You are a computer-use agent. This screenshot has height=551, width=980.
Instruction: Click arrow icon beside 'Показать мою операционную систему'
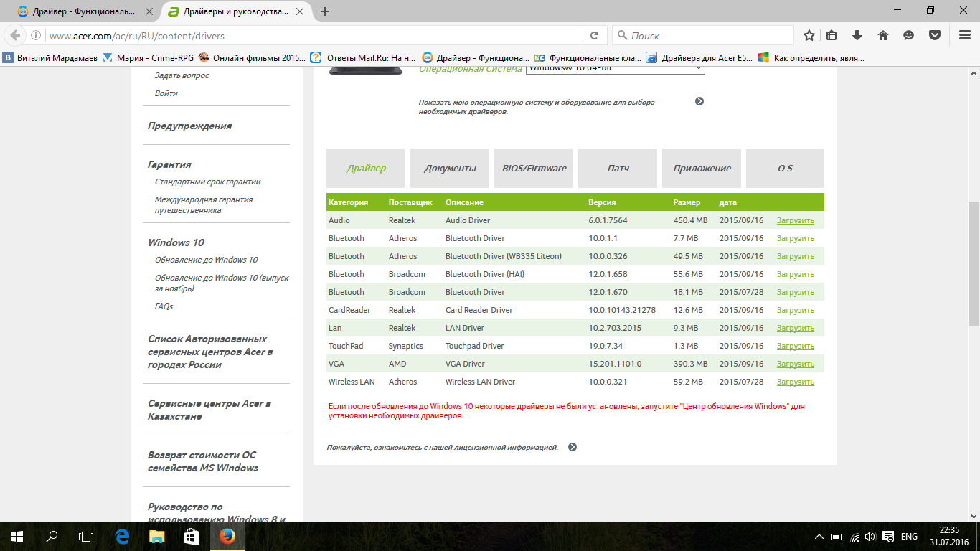click(x=699, y=101)
